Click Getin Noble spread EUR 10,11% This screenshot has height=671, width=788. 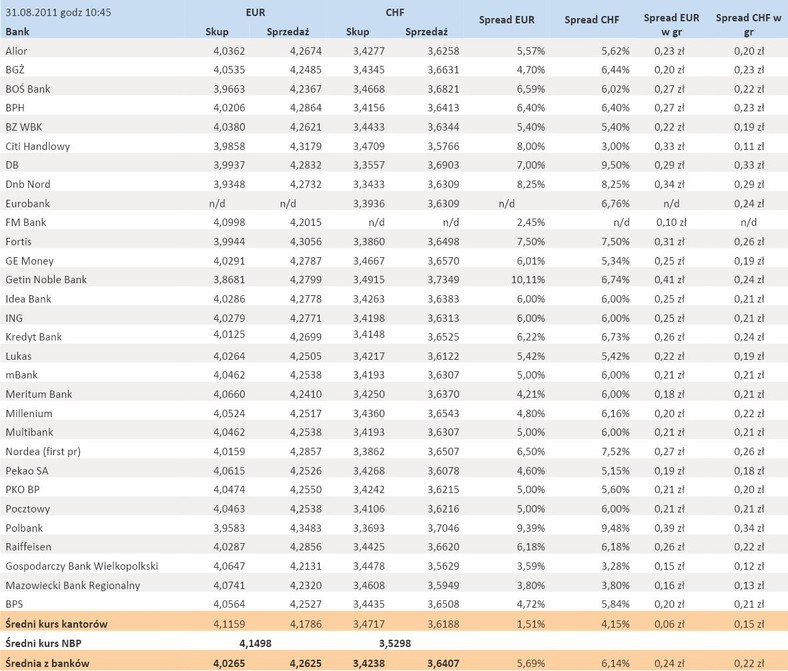(528, 279)
